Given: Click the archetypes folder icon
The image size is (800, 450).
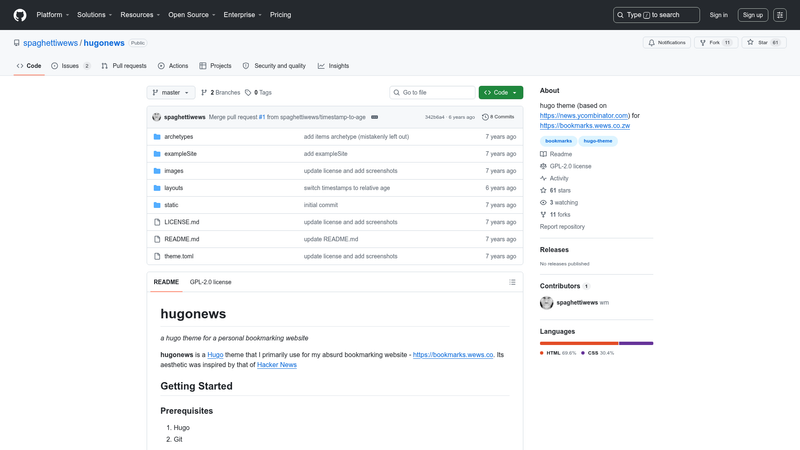Looking at the screenshot, I should (x=157, y=137).
